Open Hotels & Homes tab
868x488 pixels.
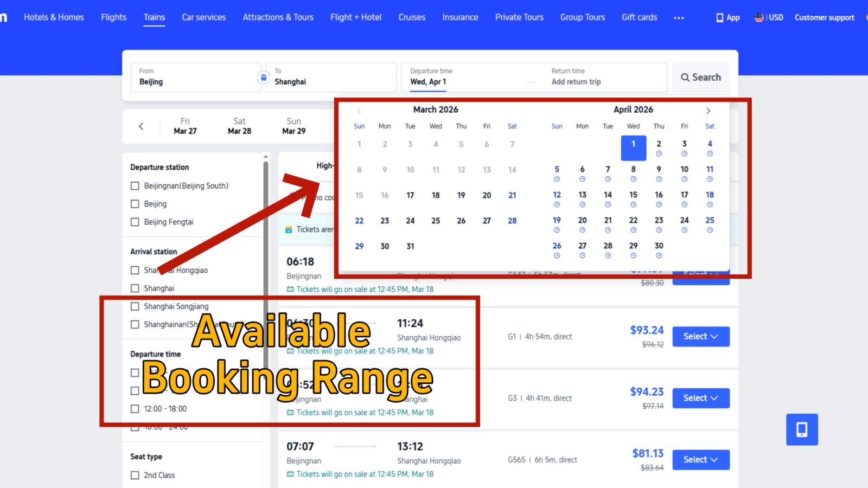point(54,17)
